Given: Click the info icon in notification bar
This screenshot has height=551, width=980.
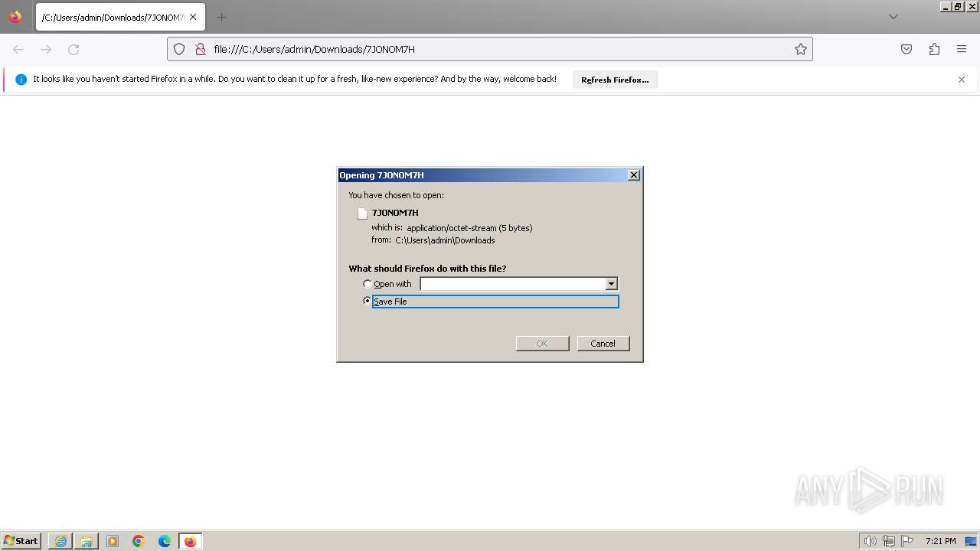Looking at the screenshot, I should (x=21, y=80).
